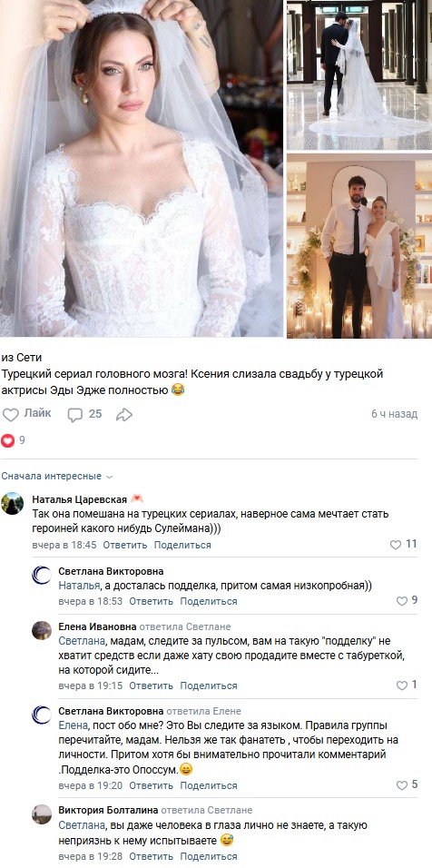The image size is (432, 868).
Task: Open Виктория Болталина's profile name link
Action: coord(107,810)
